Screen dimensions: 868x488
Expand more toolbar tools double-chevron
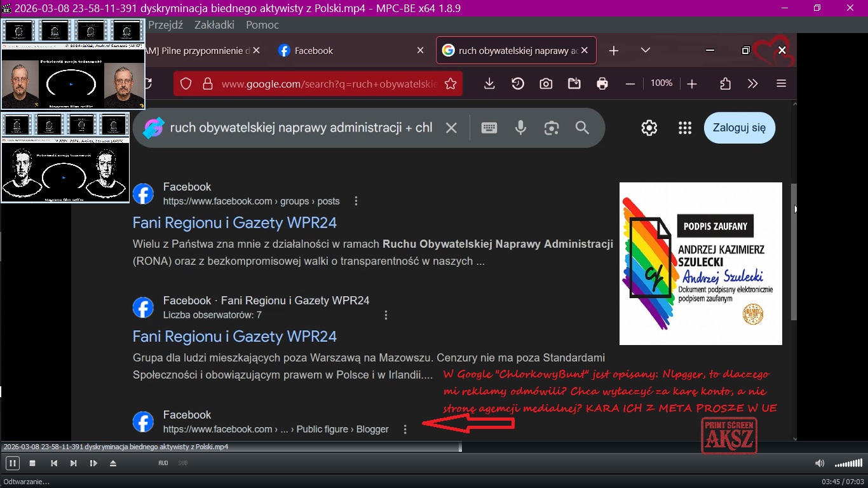(753, 84)
